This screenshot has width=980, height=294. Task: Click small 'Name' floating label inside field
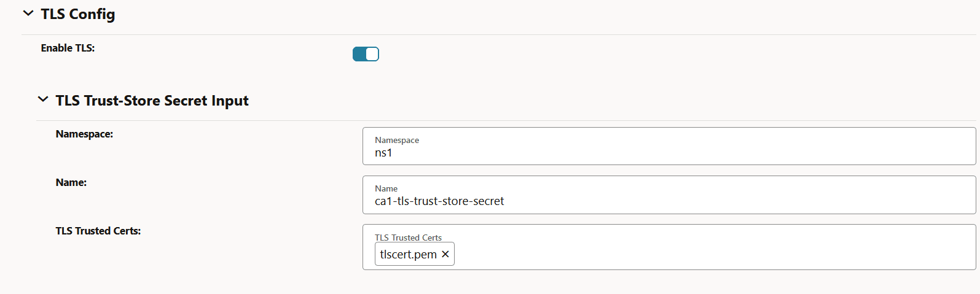(386, 188)
